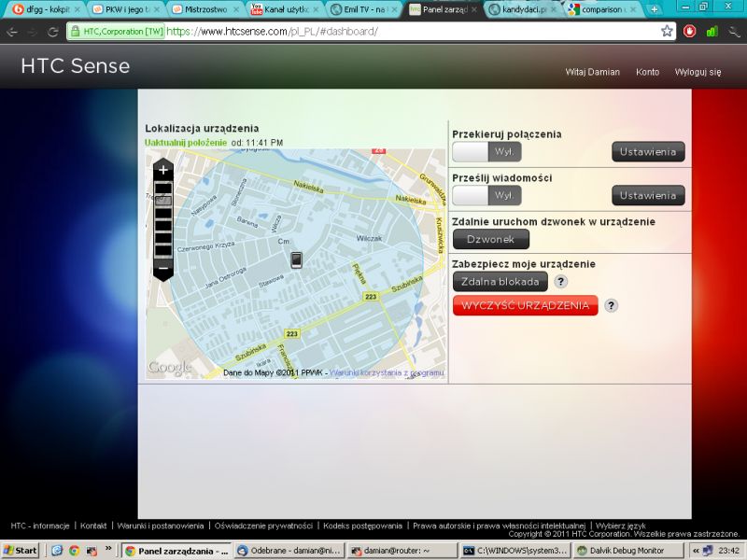Show more quick launch items chevron
The width and height of the screenshot is (747, 560).
108,549
